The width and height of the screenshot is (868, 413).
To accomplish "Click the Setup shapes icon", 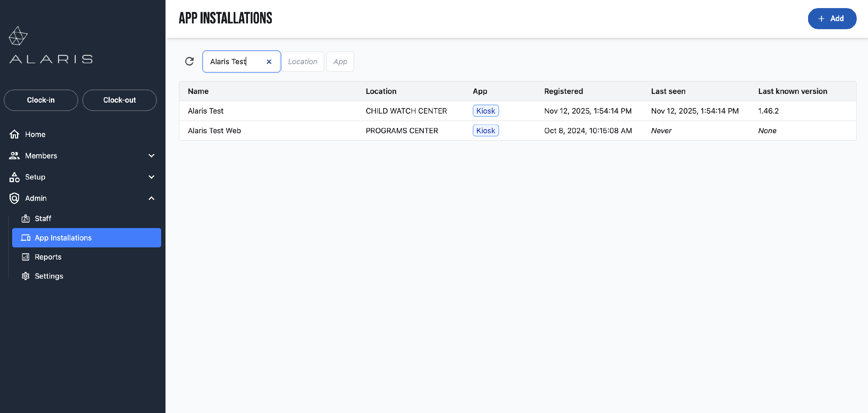I will [x=14, y=177].
